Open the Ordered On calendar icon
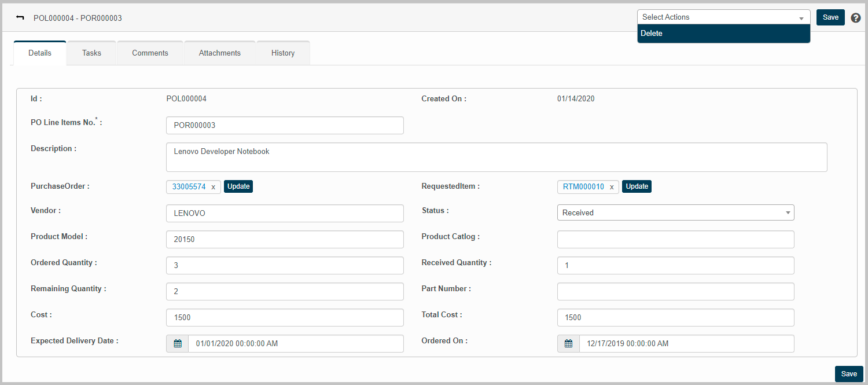Image resolution: width=868 pixels, height=385 pixels. pos(568,343)
